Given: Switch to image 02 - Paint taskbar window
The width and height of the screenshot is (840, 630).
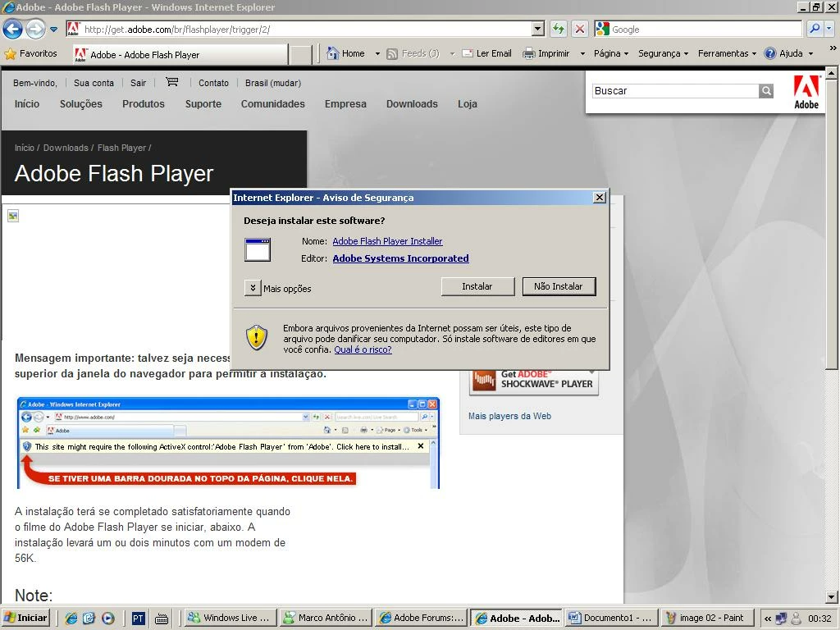Looking at the screenshot, I should pyautogui.click(x=706, y=618).
